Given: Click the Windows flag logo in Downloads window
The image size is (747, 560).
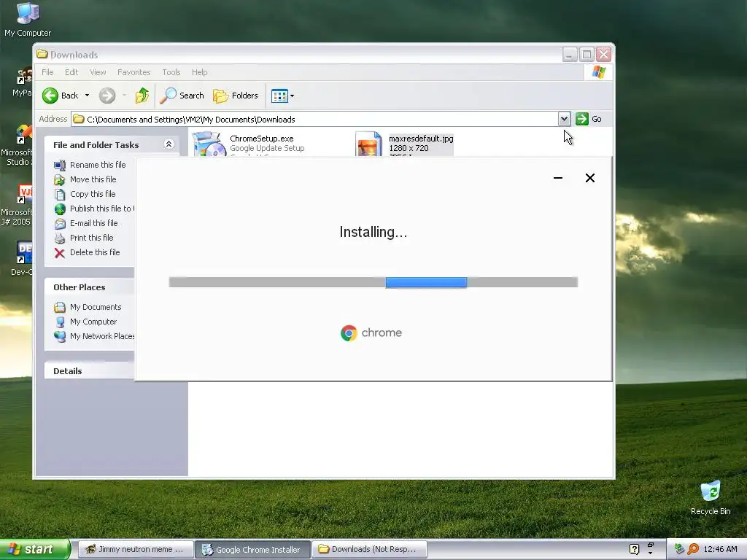Looking at the screenshot, I should [x=598, y=72].
